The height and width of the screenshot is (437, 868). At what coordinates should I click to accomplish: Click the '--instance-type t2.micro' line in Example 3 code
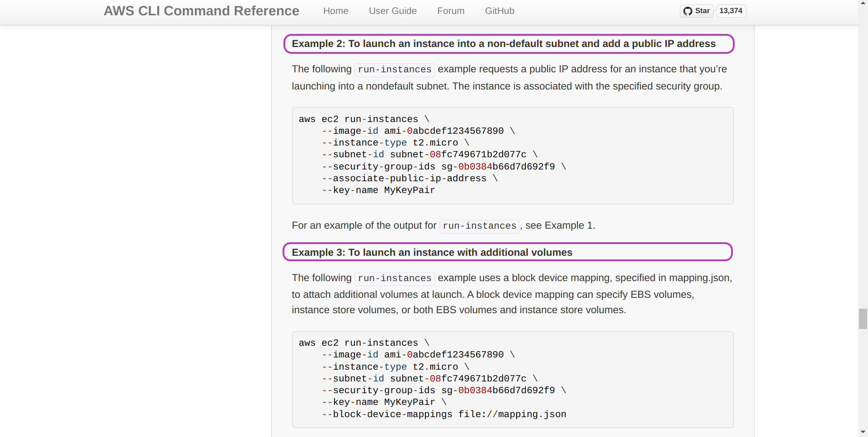[x=396, y=367]
